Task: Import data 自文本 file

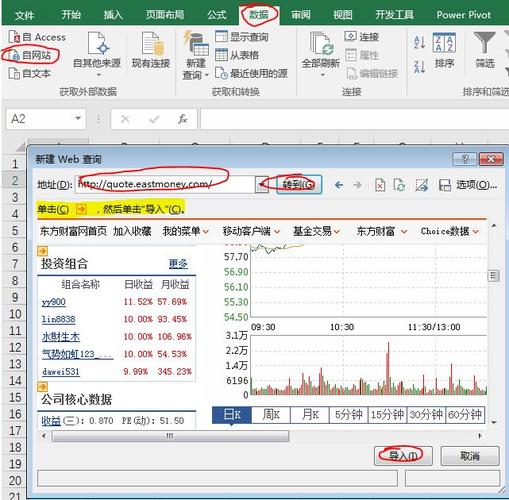Action: pyautogui.click(x=30, y=73)
